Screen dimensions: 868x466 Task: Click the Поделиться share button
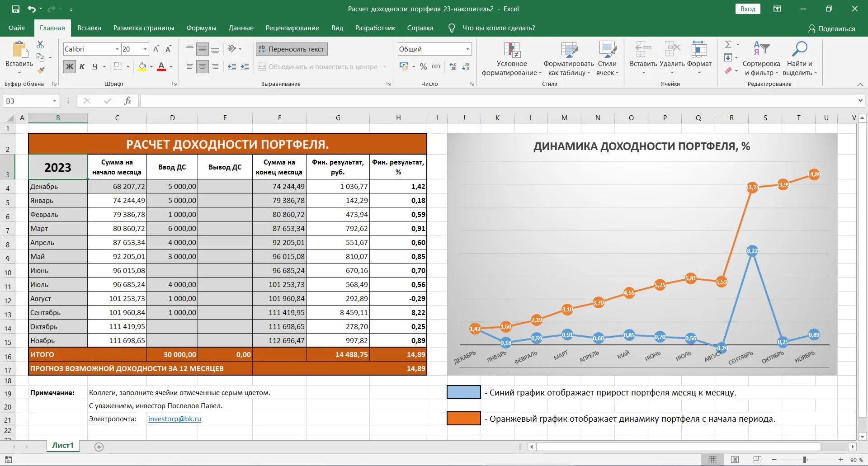point(831,28)
